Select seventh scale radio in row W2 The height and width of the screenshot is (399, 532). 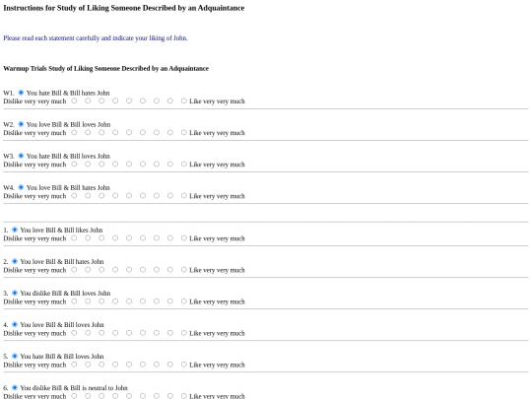[157, 132]
